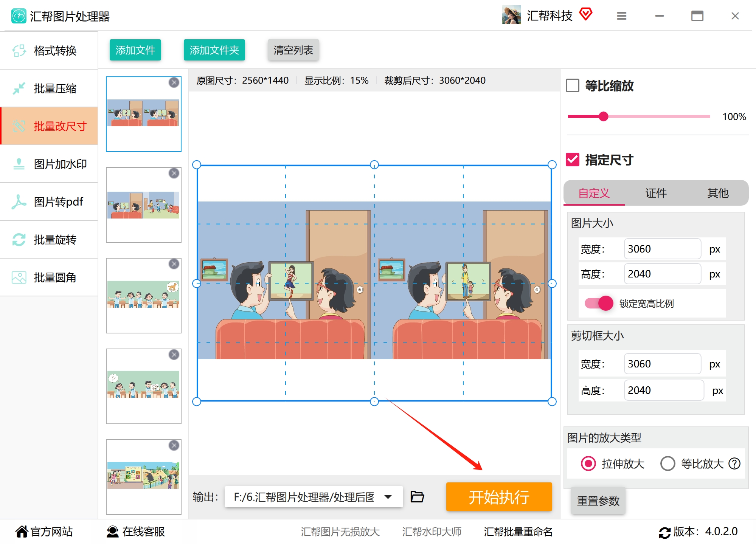This screenshot has height=544, width=756.
Task: Click the 官方网站 home icon
Action: [x=22, y=532]
